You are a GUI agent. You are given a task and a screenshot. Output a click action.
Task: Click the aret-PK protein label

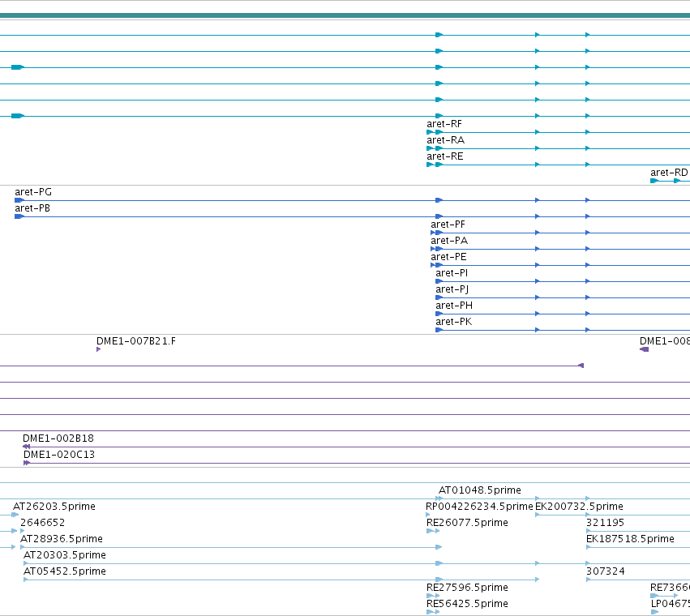(454, 322)
